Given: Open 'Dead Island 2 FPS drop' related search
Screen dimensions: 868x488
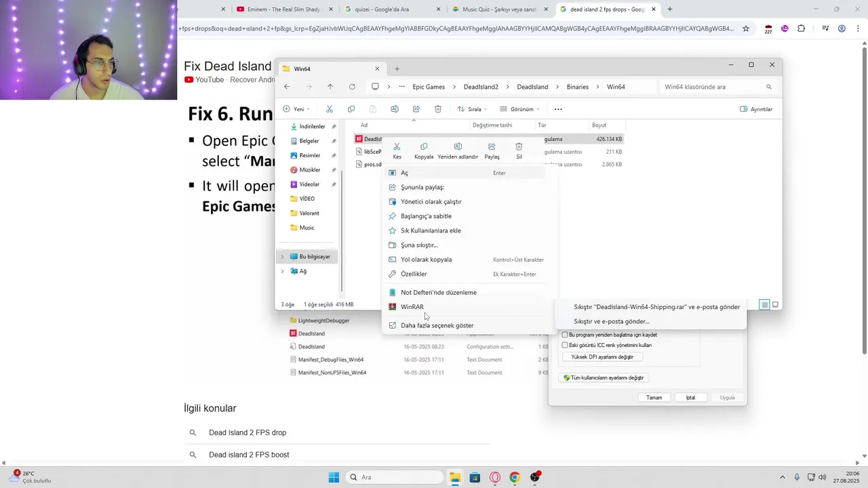Looking at the screenshot, I should click(248, 432).
